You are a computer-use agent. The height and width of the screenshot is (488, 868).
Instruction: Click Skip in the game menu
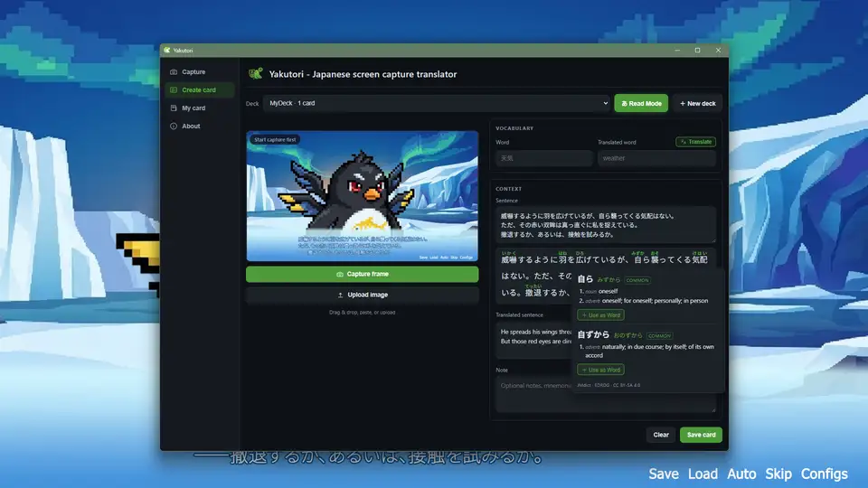click(778, 474)
